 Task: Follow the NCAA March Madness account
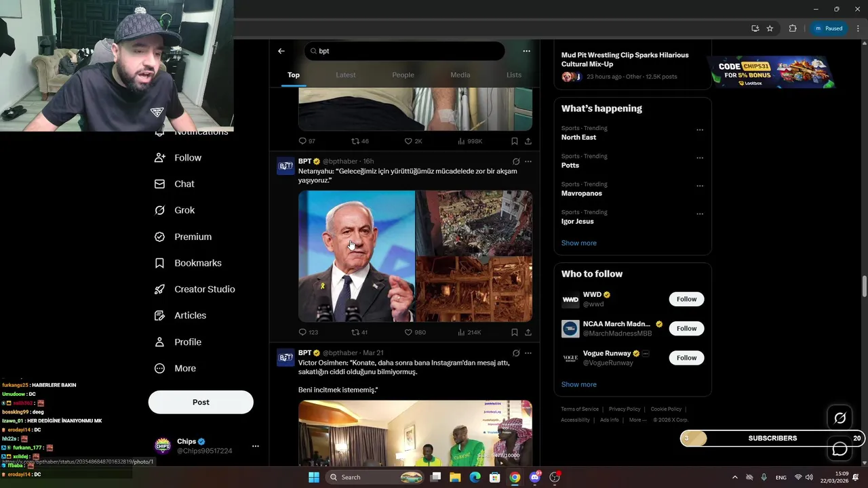point(686,328)
